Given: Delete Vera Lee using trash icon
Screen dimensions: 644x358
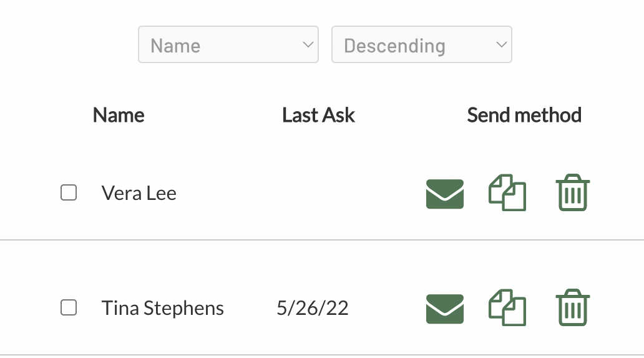Looking at the screenshot, I should pos(573,192).
